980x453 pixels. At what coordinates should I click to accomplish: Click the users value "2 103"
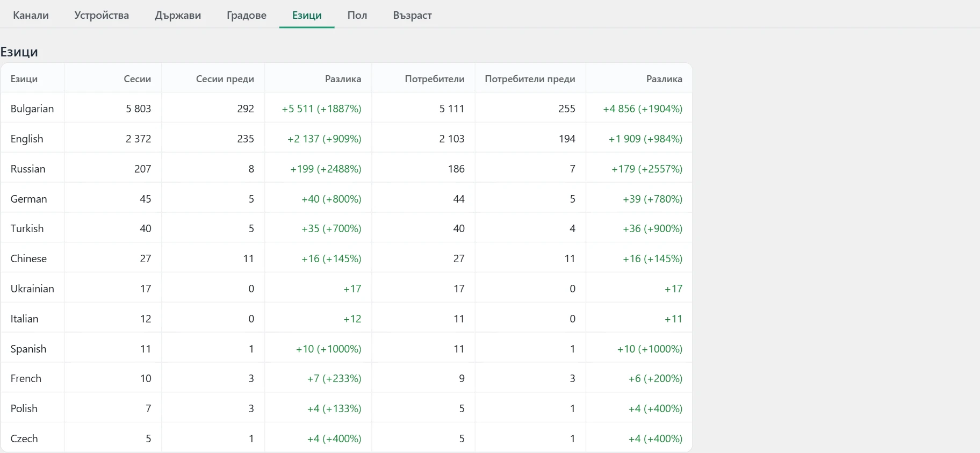click(x=452, y=139)
